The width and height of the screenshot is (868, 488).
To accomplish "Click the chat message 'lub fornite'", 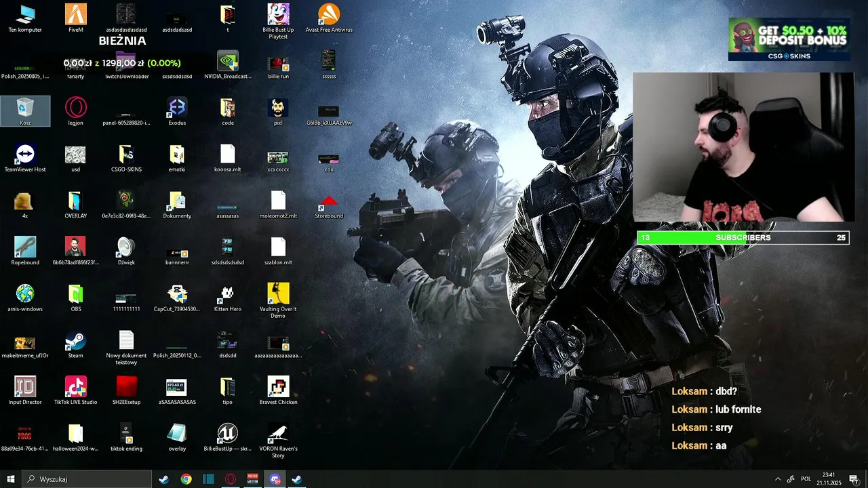I will pos(738,409).
